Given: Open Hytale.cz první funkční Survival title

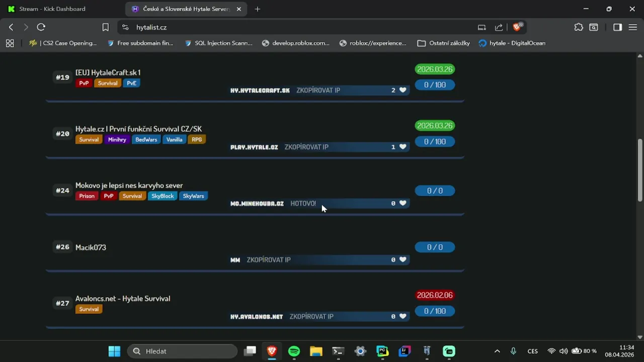Looking at the screenshot, I should [x=138, y=129].
